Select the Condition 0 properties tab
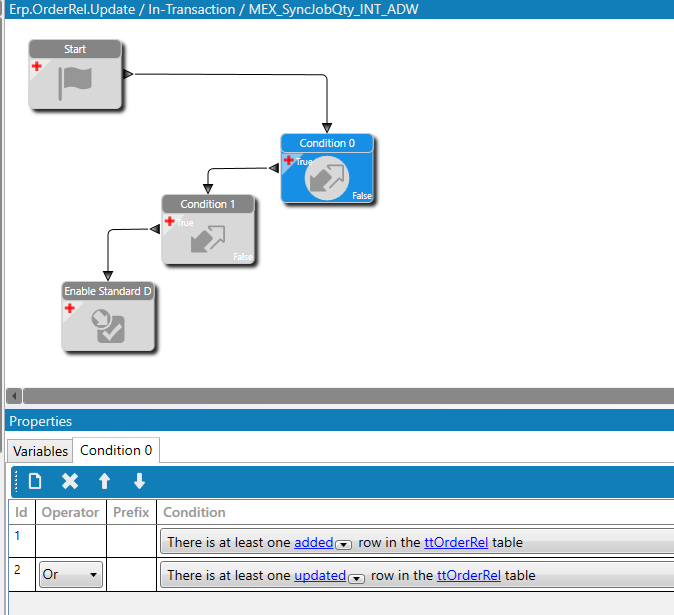The width and height of the screenshot is (674, 615). (116, 450)
